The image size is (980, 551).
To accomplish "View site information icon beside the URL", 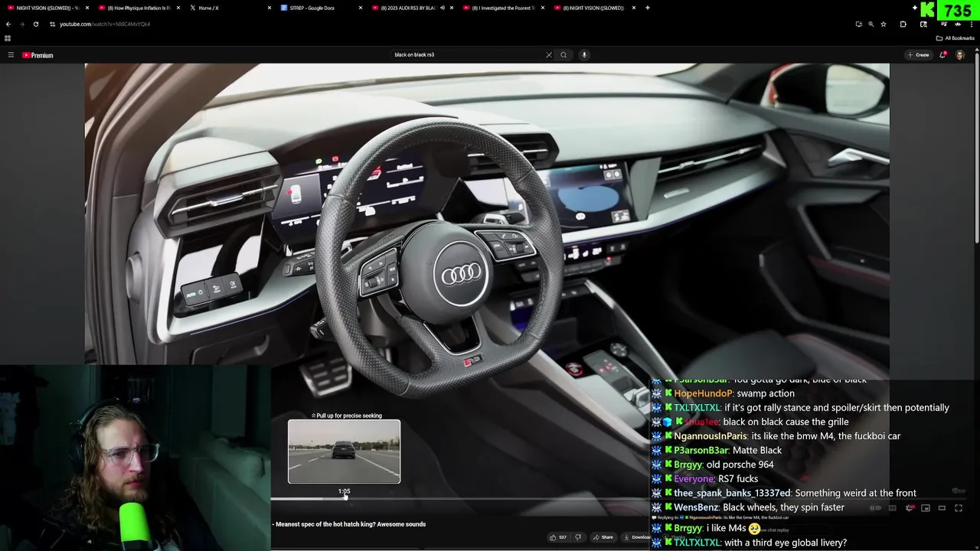I will (x=52, y=24).
